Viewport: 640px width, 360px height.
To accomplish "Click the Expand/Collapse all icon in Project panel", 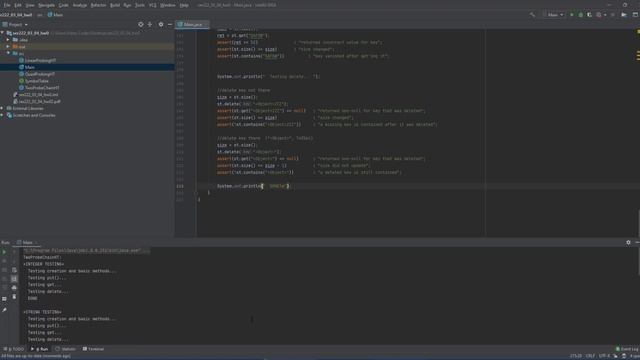I will click(150, 24).
